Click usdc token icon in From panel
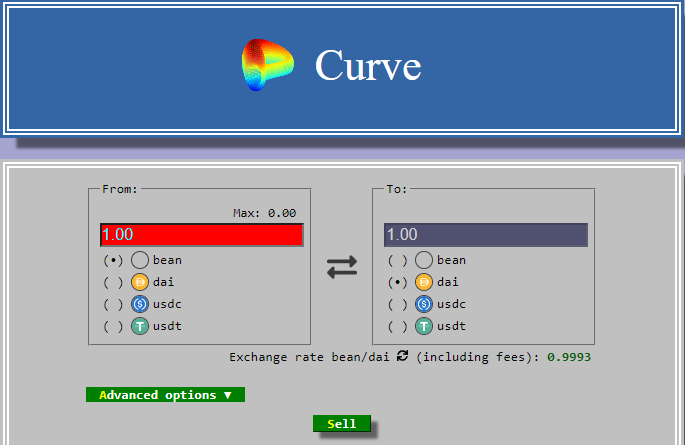The image size is (685, 445). coord(140,304)
